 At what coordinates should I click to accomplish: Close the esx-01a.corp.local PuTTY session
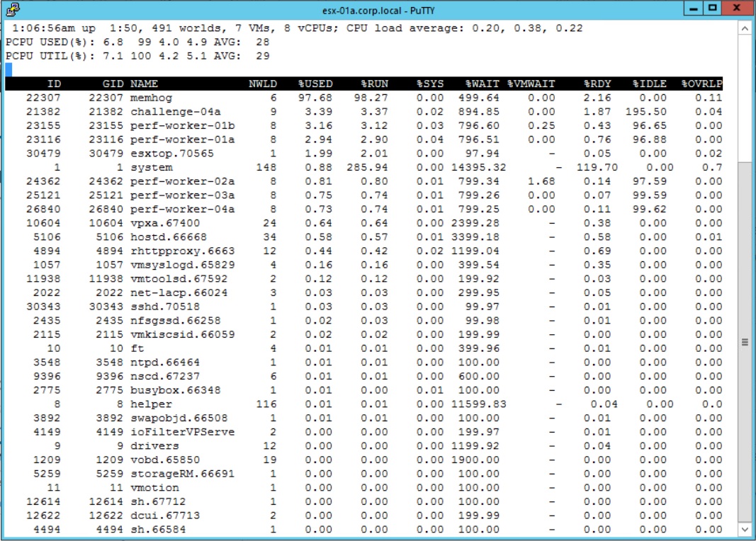coord(737,8)
